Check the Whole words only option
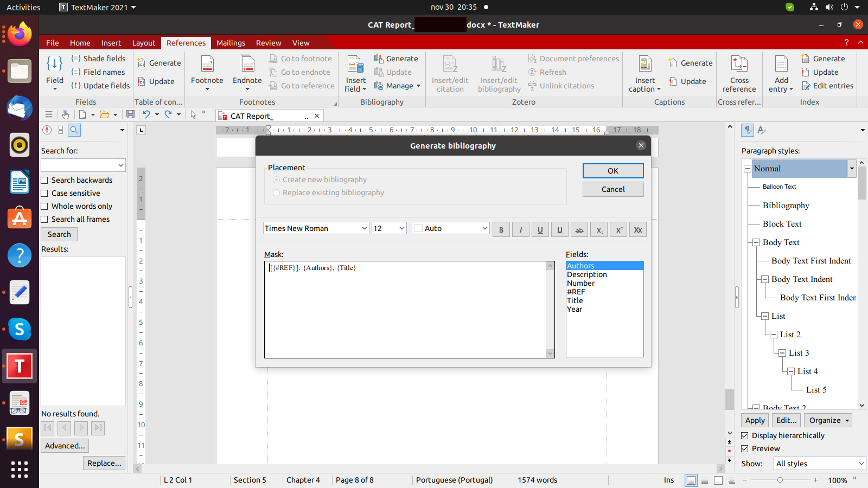Viewport: 868px width, 488px height. coord(45,207)
